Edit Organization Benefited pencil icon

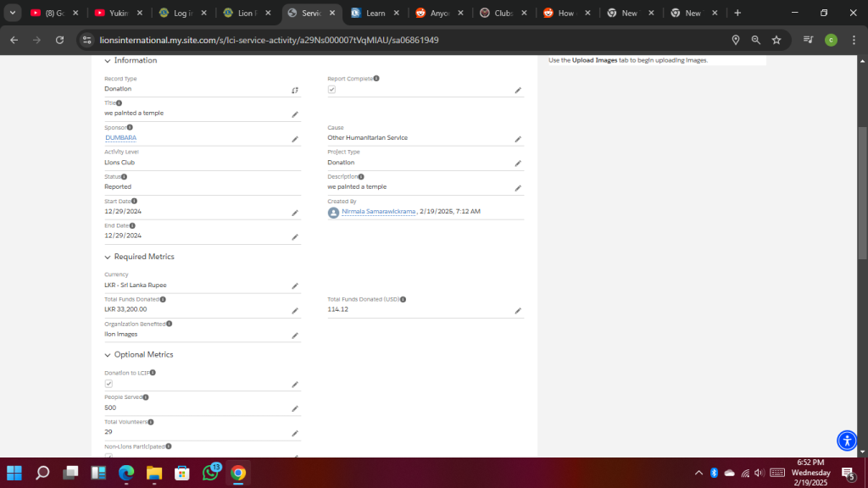point(295,335)
